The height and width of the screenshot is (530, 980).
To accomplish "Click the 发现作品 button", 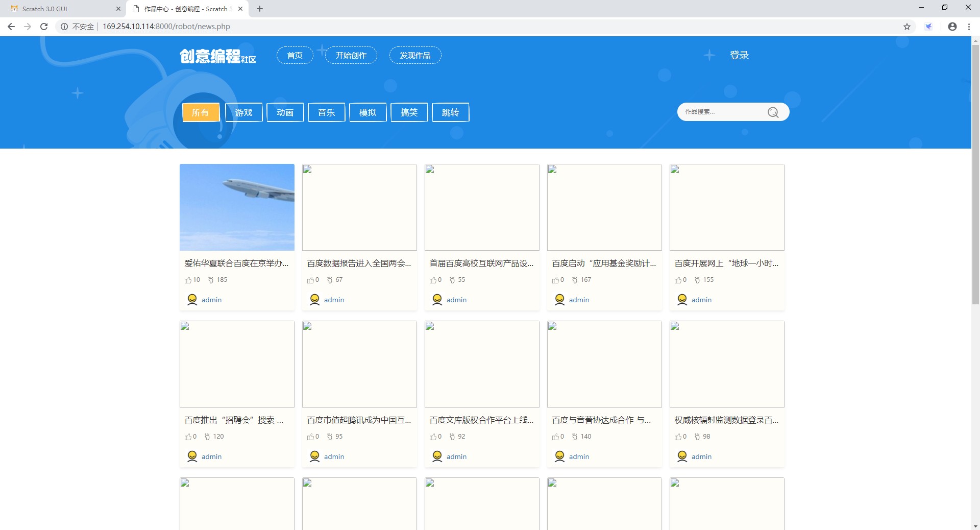I will click(x=415, y=55).
